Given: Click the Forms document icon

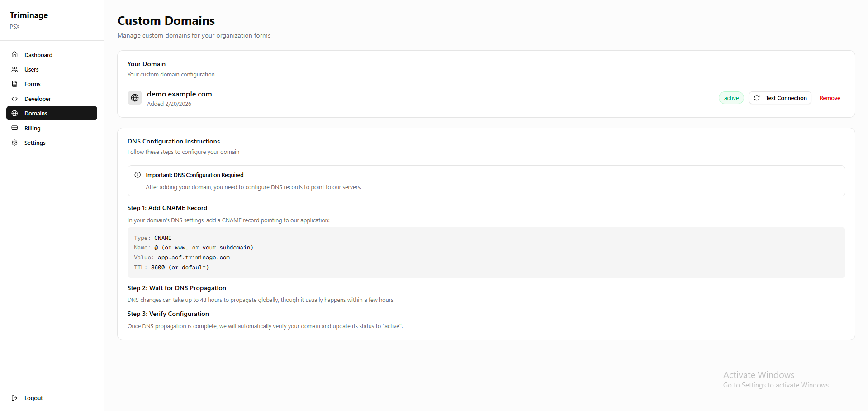Looking at the screenshot, I should point(14,84).
